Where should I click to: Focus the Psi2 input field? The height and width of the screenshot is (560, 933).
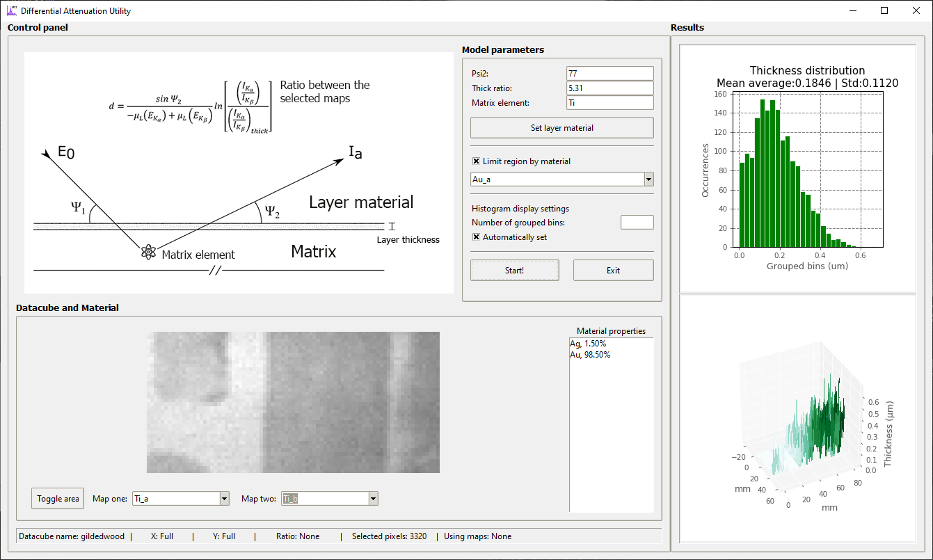click(609, 74)
